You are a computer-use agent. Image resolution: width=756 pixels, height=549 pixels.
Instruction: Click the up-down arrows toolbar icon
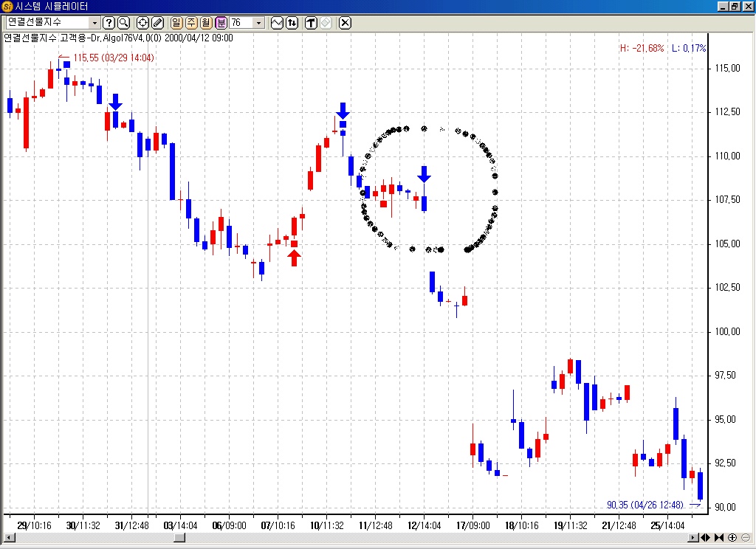292,23
